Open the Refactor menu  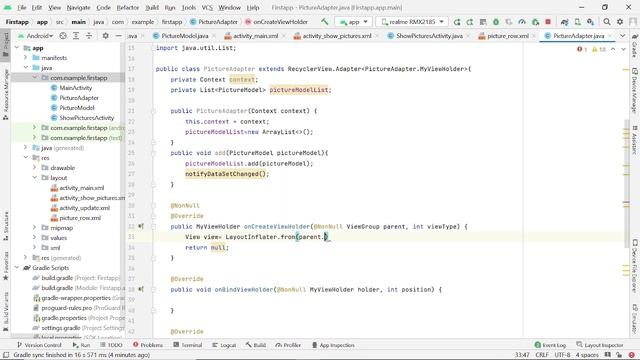[x=128, y=7]
